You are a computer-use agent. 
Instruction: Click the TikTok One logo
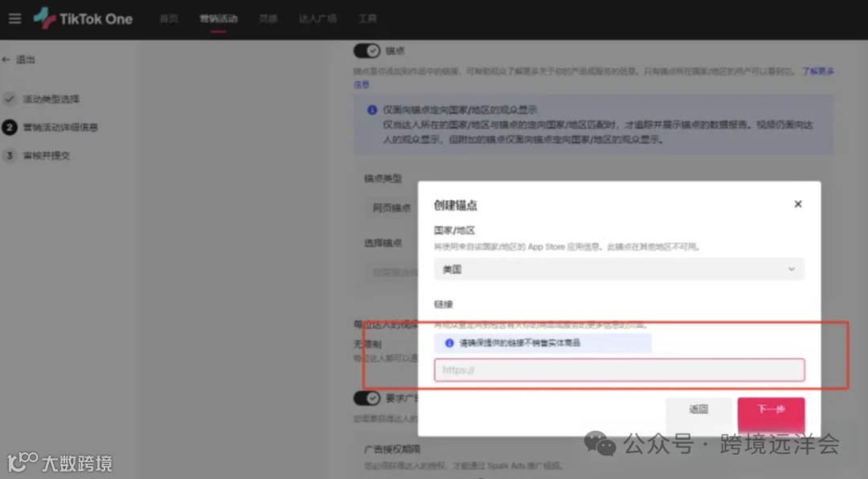tap(83, 18)
